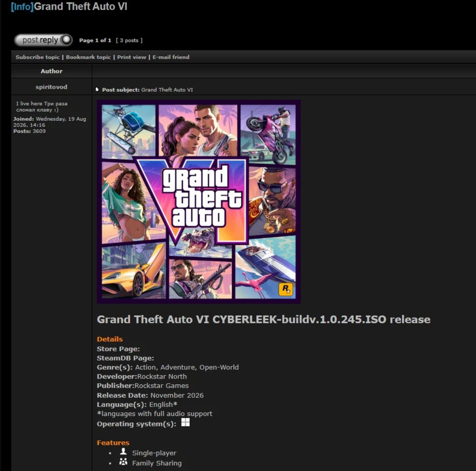This screenshot has width=476, height=471.
Task: Click the Family Sharing group icon
Action: (123, 462)
